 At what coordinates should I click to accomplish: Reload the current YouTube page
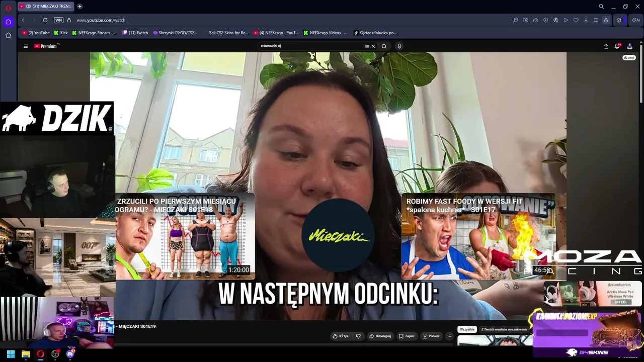[x=45, y=20]
